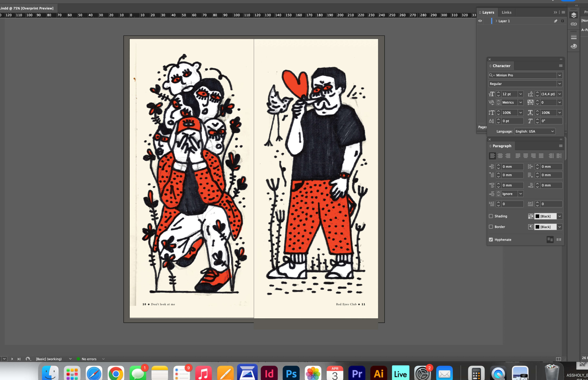This screenshot has width=588, height=380.
Task: Open the Minion Pro font family dropdown
Action: click(560, 75)
